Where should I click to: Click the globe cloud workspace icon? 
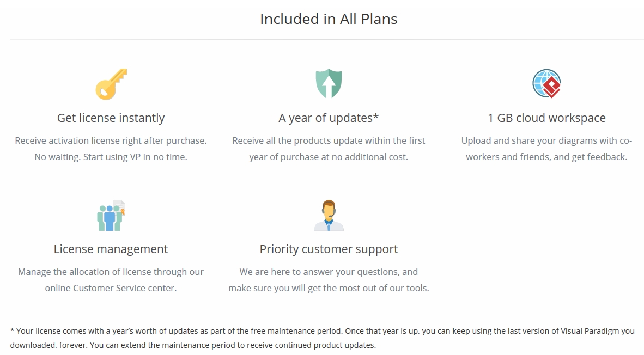click(x=546, y=83)
